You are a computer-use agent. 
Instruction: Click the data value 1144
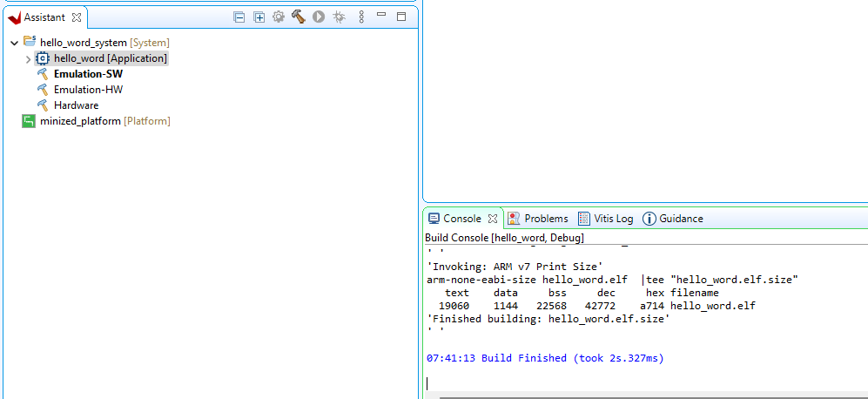pyautogui.click(x=506, y=306)
